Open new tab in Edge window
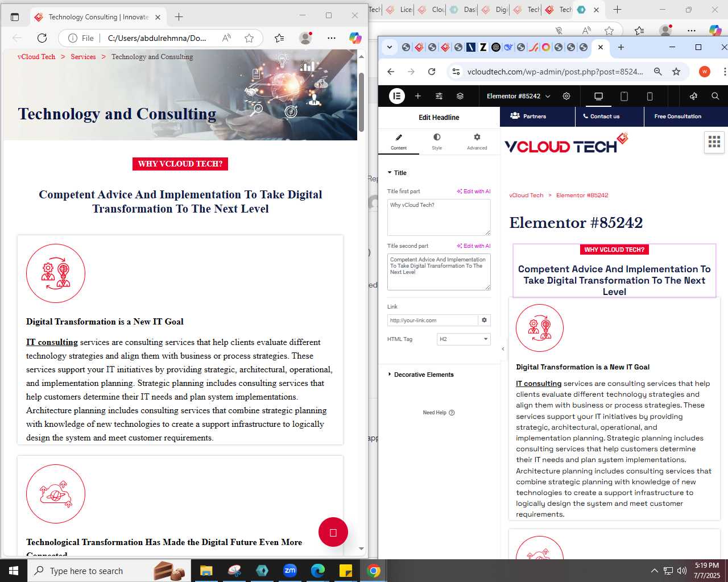 [179, 17]
